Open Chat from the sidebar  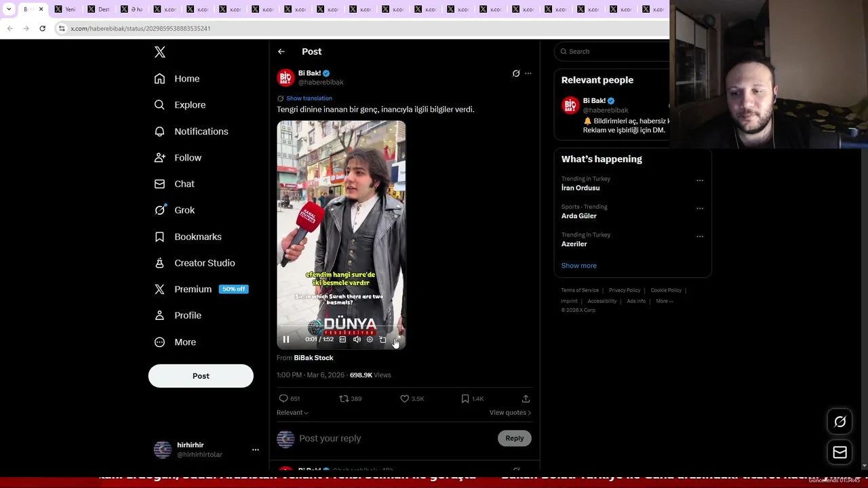pos(174,184)
